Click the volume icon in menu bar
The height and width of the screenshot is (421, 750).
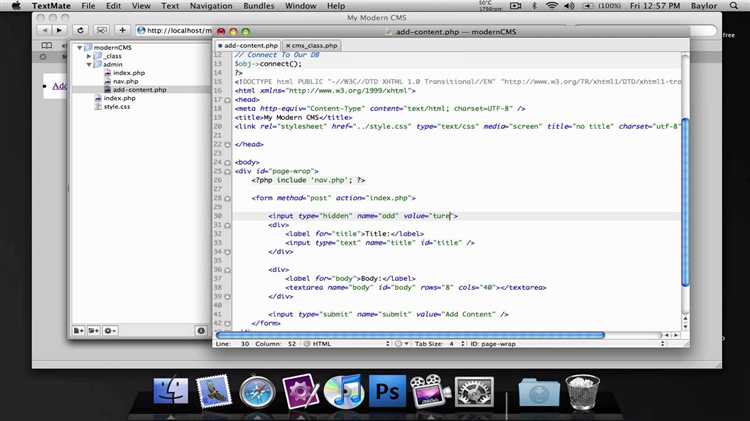569,6
